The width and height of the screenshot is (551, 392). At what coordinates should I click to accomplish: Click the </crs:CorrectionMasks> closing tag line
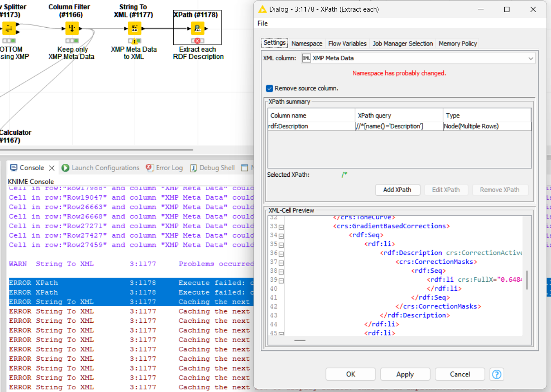tap(438, 306)
